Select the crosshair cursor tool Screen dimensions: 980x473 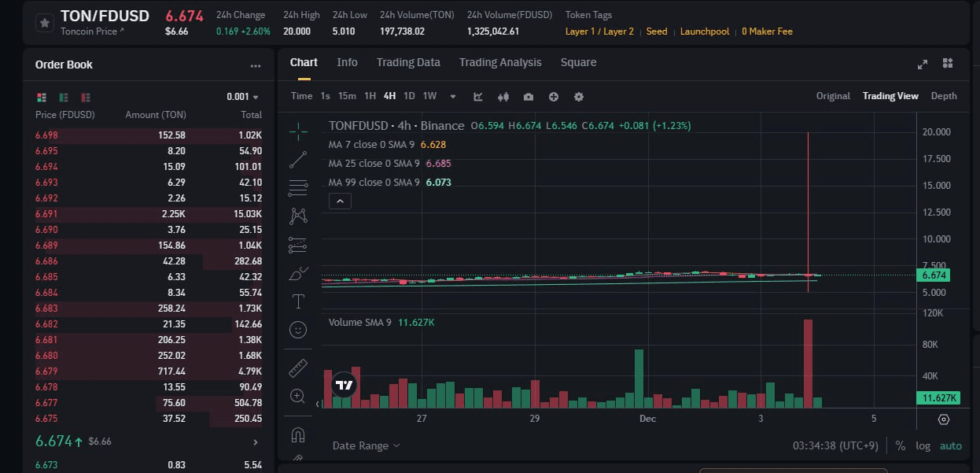point(298,131)
